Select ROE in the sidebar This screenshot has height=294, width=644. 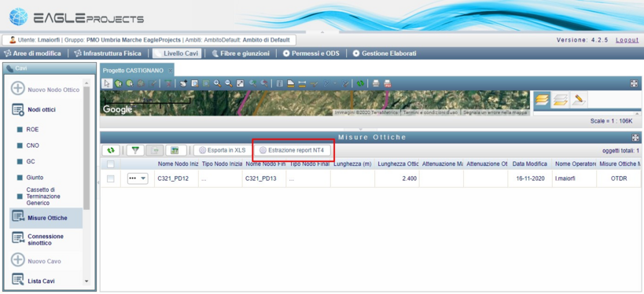pyautogui.click(x=28, y=130)
